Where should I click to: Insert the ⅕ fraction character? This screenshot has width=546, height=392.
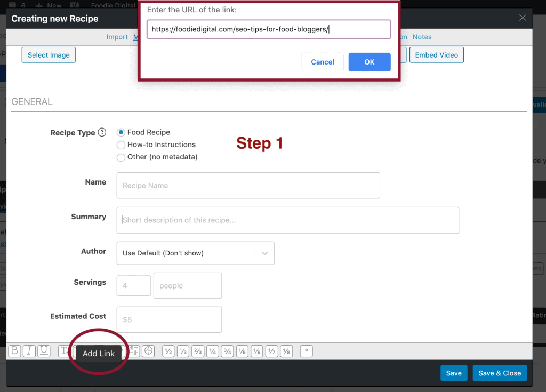[x=243, y=351]
